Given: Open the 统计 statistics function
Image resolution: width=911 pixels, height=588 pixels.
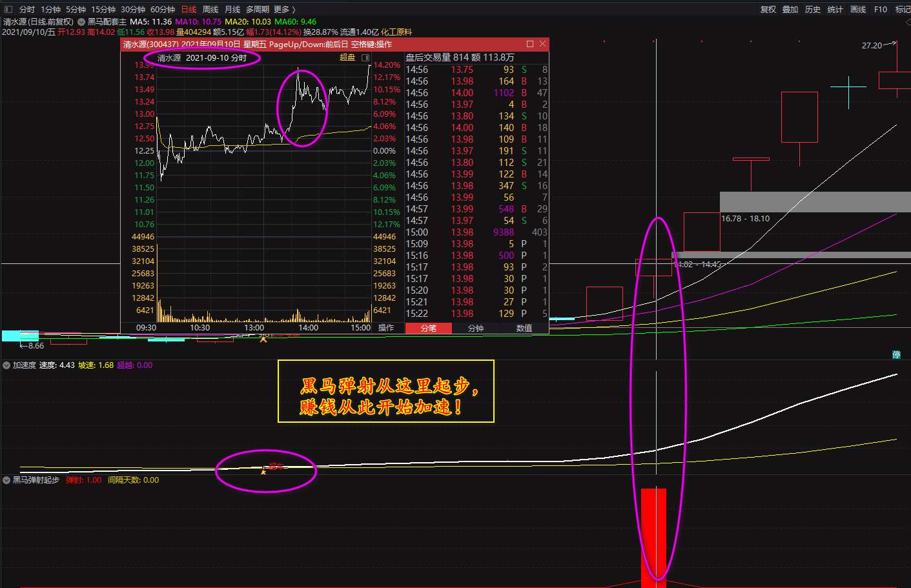Looking at the screenshot, I should (x=835, y=10).
